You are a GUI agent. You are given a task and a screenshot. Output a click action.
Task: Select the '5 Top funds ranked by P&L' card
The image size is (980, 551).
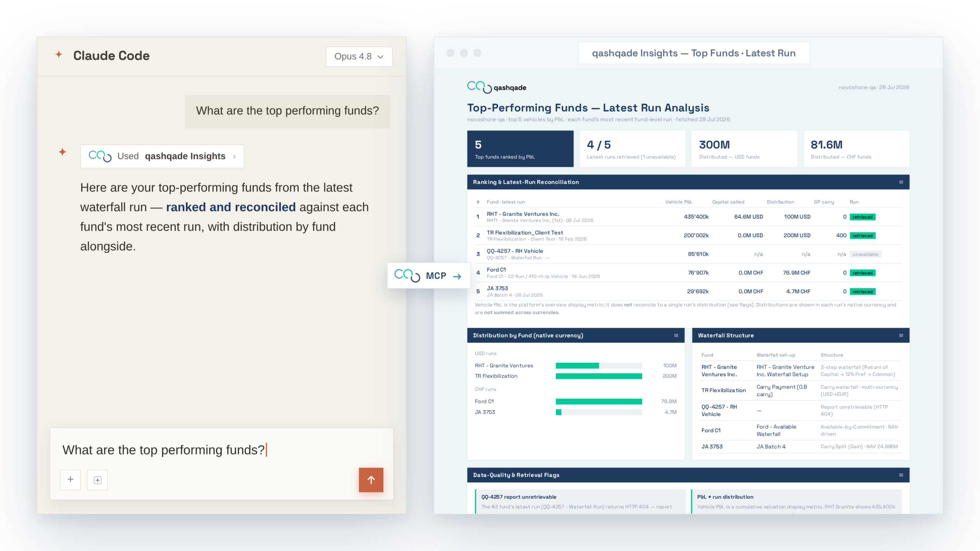click(520, 149)
